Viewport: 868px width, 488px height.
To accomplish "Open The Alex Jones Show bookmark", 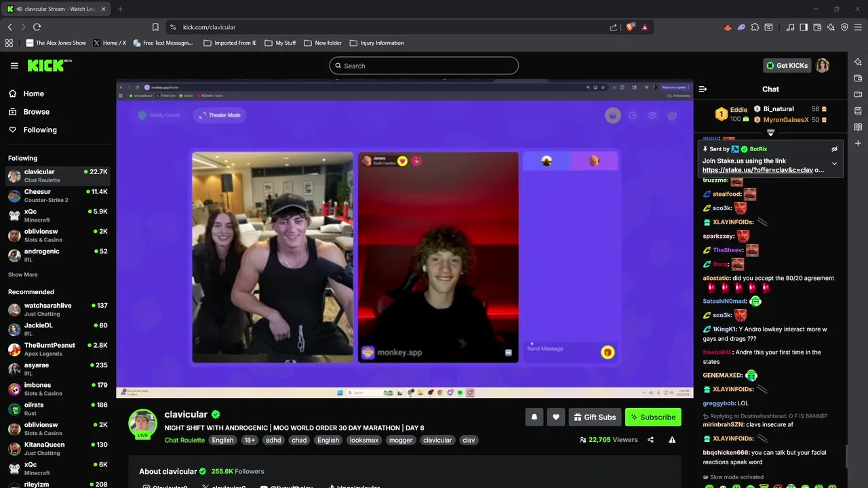I will pos(56,43).
